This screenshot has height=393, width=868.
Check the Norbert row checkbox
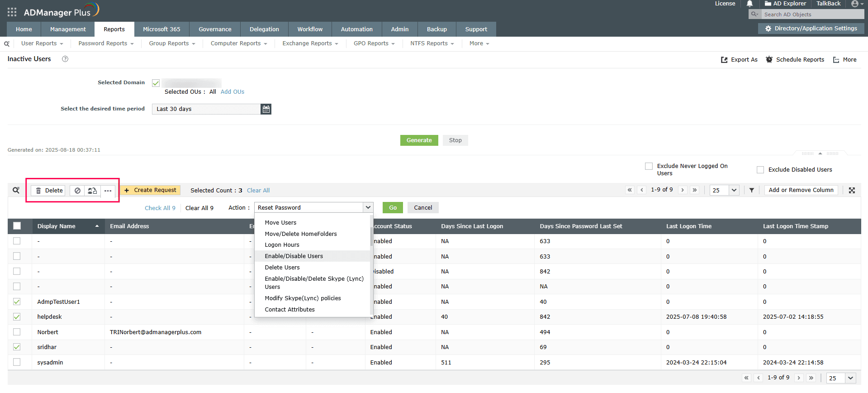(17, 332)
